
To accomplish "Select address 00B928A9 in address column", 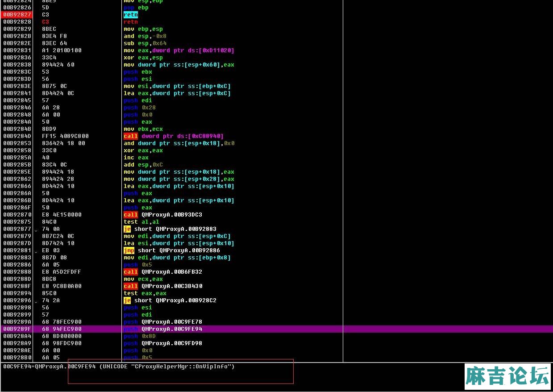I will [x=17, y=343].
